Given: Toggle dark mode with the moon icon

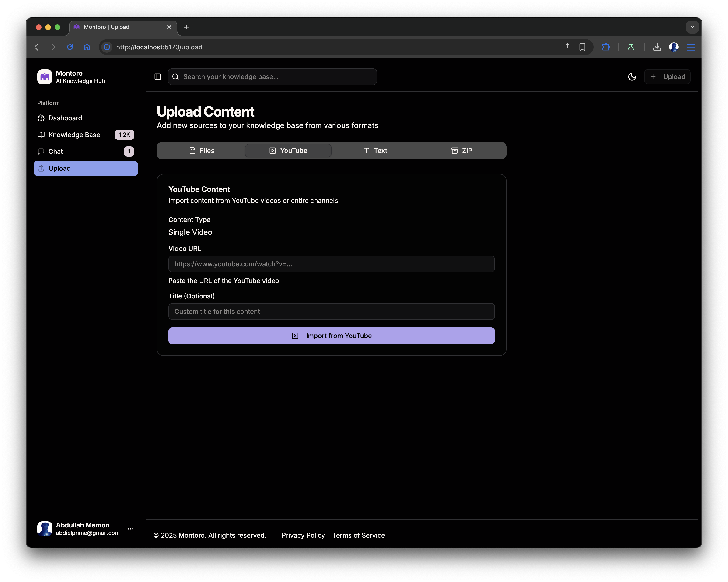Looking at the screenshot, I should (632, 76).
